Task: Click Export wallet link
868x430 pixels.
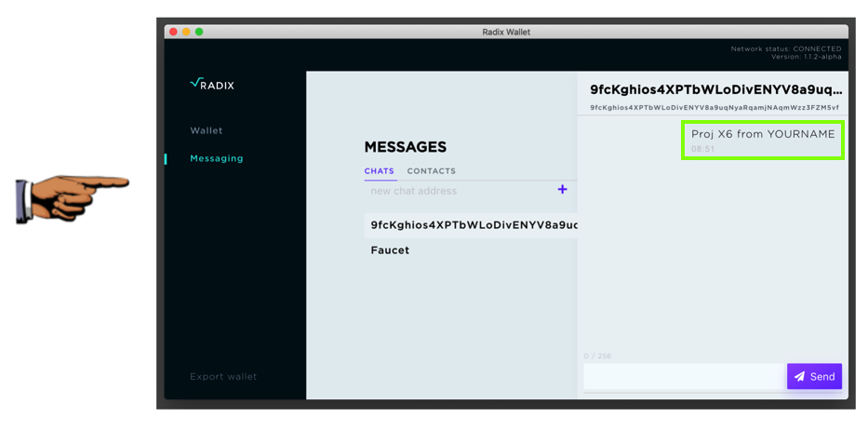Action: 223,377
